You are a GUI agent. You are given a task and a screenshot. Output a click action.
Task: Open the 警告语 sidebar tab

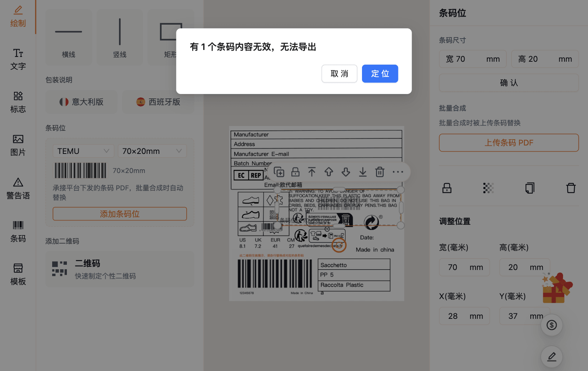(x=18, y=188)
